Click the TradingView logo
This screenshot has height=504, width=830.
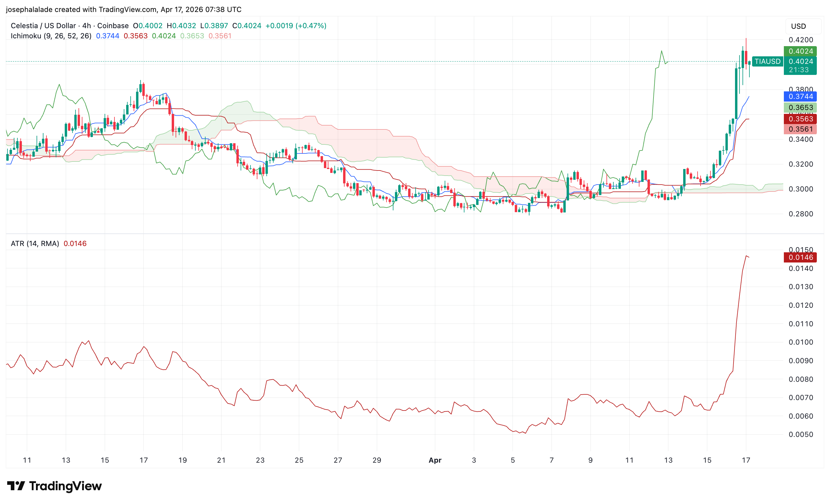(x=54, y=486)
